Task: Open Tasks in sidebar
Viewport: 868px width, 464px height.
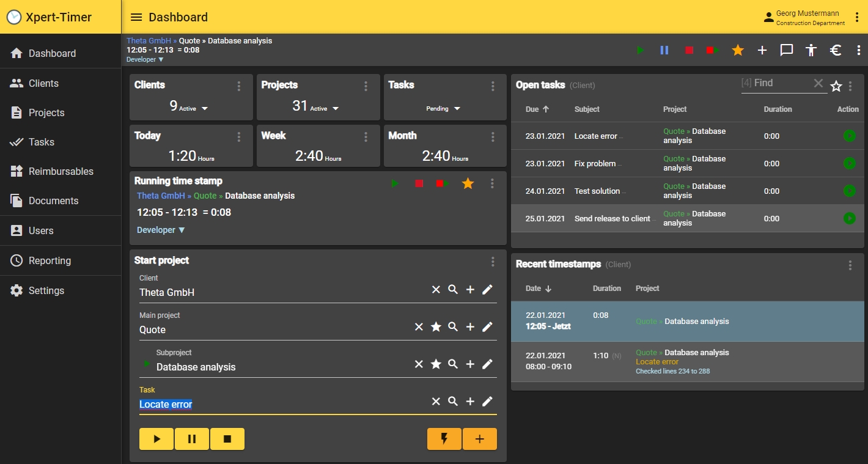Action: 61,142
